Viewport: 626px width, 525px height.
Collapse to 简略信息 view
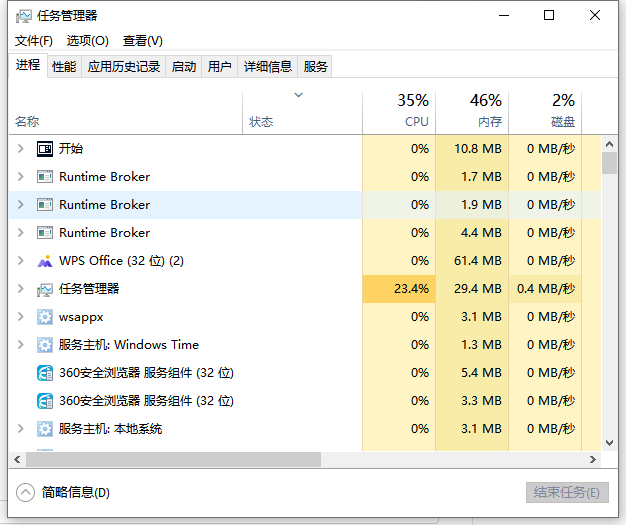(64, 492)
